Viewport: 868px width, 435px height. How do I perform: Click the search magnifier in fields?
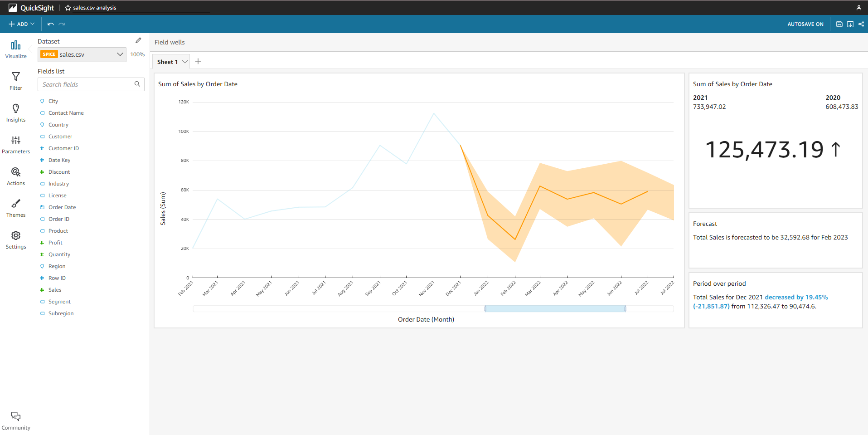tap(137, 84)
